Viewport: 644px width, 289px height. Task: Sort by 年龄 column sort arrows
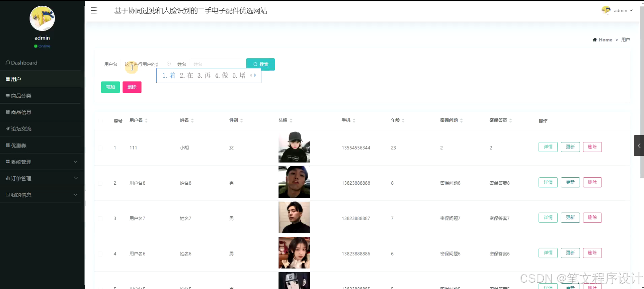coord(403,120)
